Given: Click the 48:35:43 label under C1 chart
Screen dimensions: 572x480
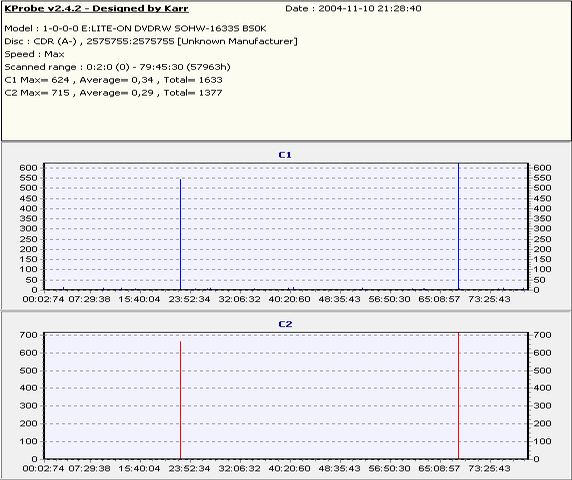Looking at the screenshot, I should point(340,299).
